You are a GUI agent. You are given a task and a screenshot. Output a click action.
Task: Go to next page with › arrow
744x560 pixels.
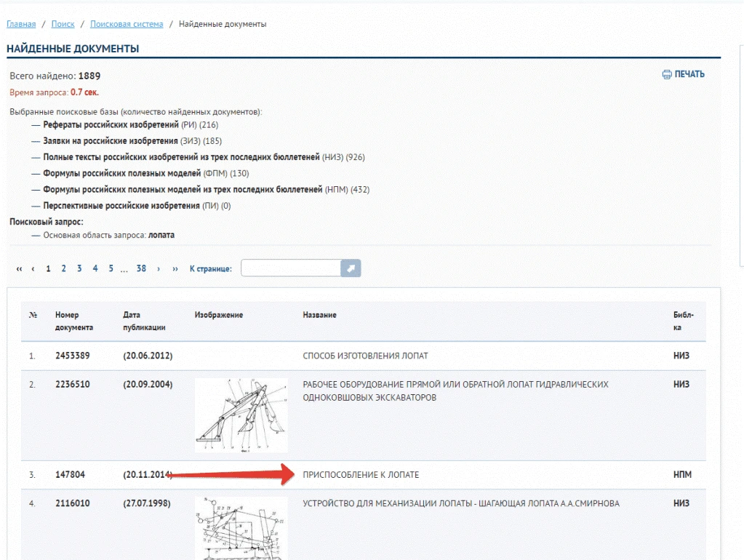159,268
